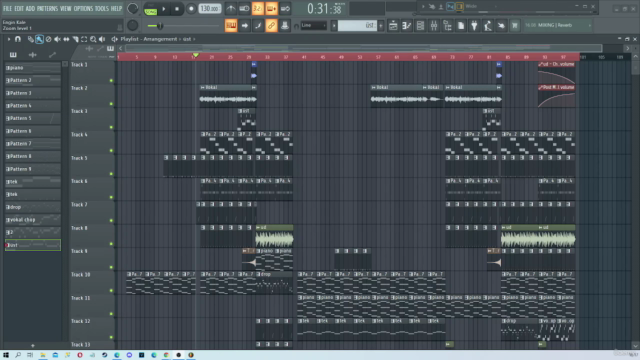Viewport: 640px width, 360px height.
Task: Select the Slip tool in Playlist
Action: (67, 39)
